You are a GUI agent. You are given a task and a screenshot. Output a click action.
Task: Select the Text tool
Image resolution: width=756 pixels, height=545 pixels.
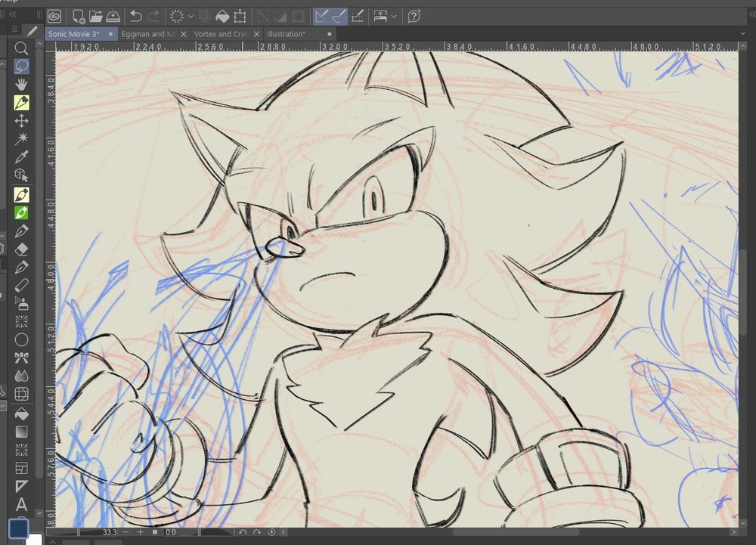[21, 504]
